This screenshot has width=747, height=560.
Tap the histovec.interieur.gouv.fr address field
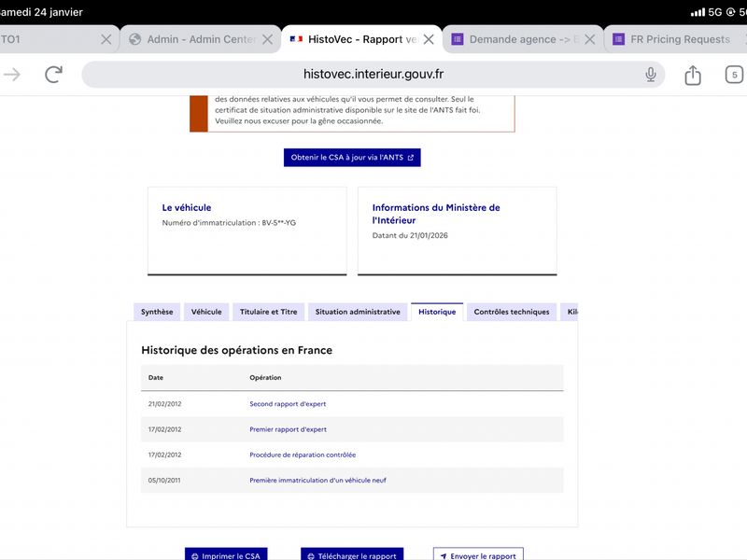coord(373,75)
